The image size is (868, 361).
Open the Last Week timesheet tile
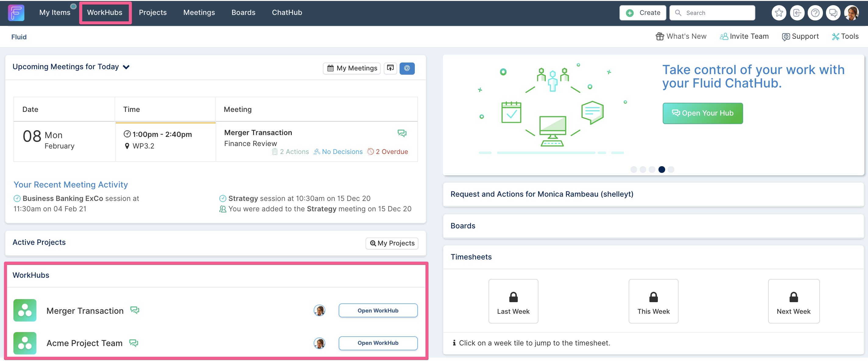tap(513, 301)
